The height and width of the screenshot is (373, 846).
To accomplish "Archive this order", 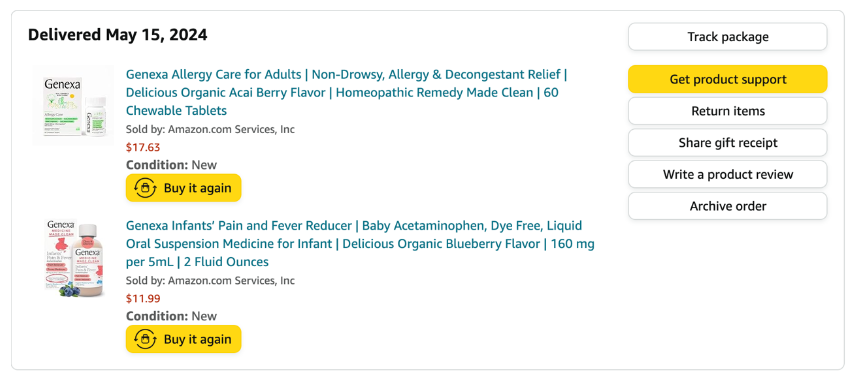I will click(x=727, y=206).
